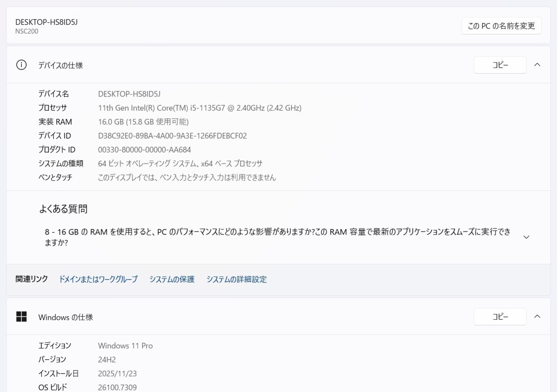Click the インストール日 value 2025/11/23
The image size is (557, 392).
pos(117,373)
